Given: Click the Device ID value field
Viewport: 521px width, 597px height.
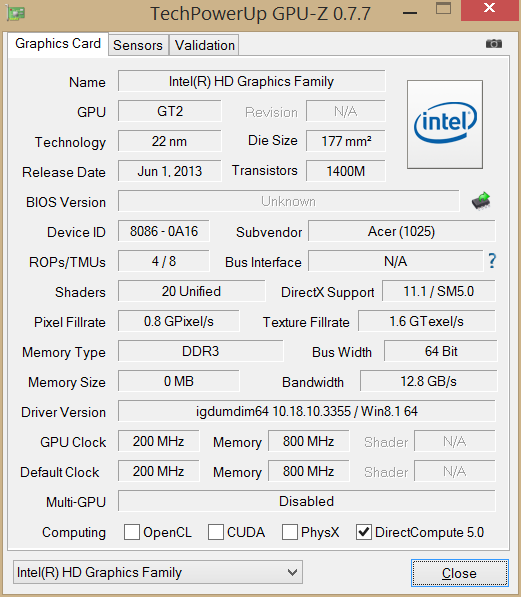Looking at the screenshot, I should coord(164,231).
